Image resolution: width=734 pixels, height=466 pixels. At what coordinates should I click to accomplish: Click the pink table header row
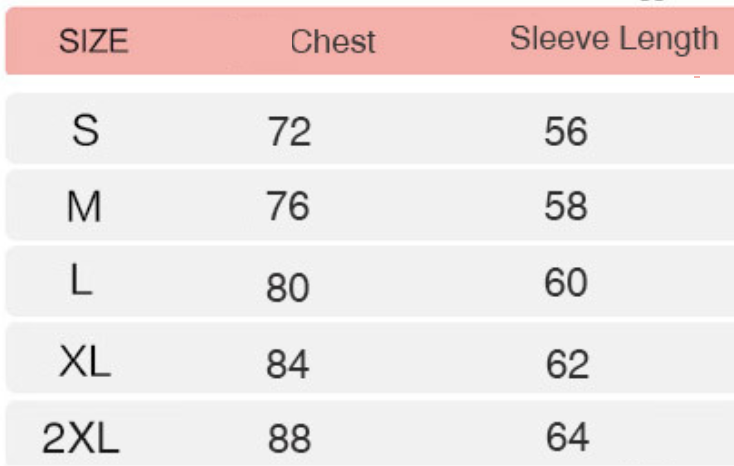tap(440, 40)
